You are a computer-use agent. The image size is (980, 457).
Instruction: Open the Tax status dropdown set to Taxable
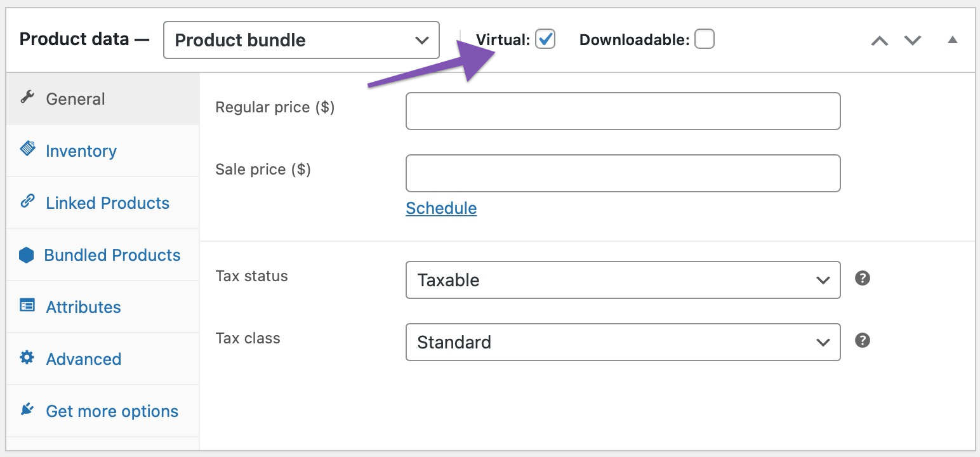623,280
